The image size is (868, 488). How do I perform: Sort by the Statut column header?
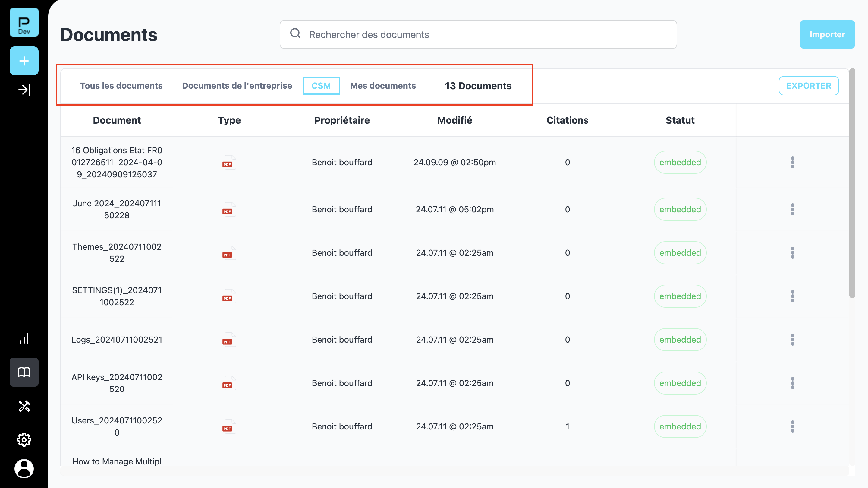click(680, 120)
